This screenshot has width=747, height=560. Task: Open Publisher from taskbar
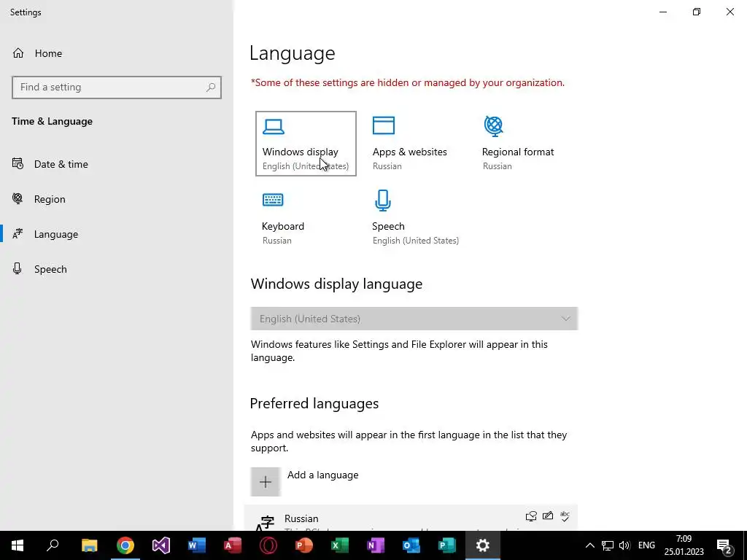(x=447, y=545)
